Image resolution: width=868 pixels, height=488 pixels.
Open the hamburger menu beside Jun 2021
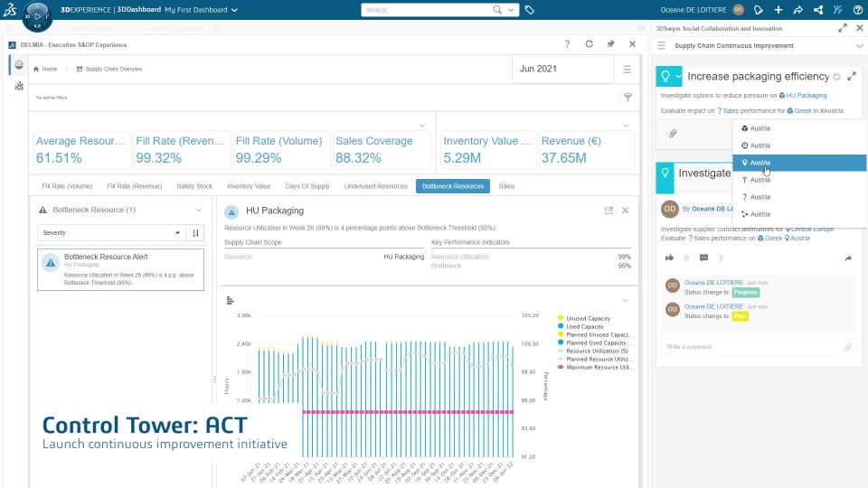click(627, 70)
